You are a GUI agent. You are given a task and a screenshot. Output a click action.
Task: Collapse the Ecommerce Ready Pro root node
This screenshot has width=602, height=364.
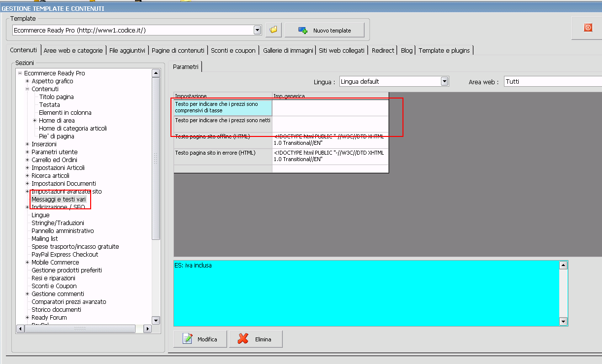coord(20,73)
